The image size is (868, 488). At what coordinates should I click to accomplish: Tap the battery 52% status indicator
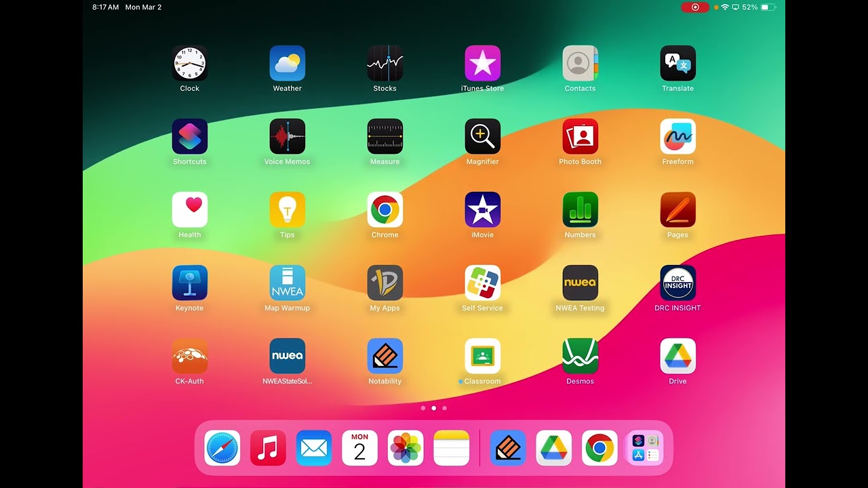(x=759, y=7)
